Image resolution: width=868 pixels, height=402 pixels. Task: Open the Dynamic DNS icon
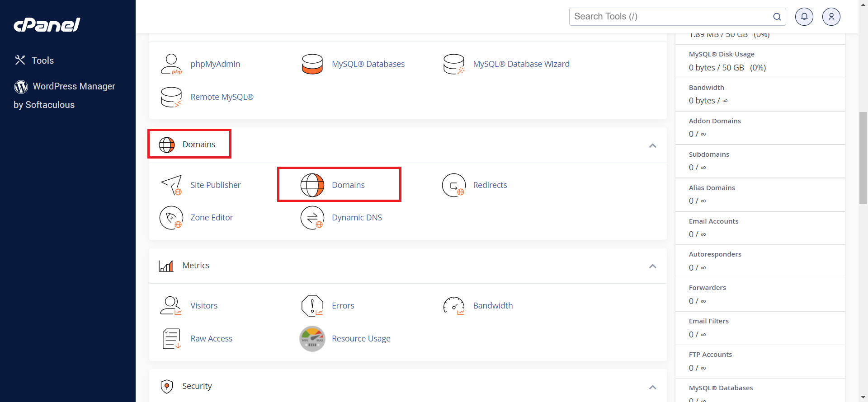(312, 218)
